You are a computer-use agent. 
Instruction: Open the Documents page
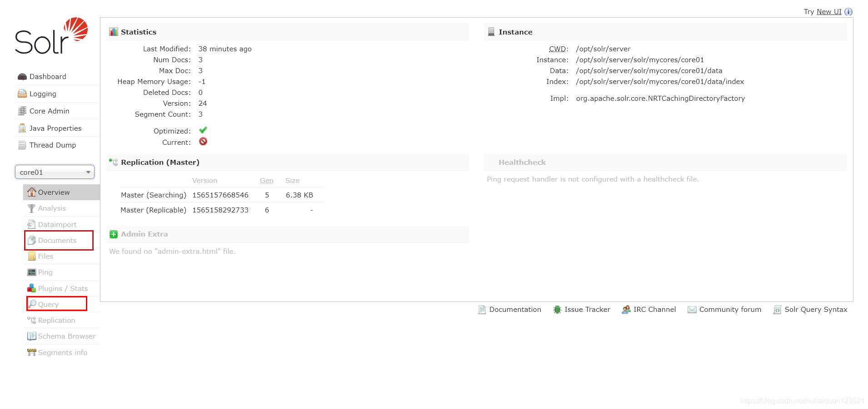[x=57, y=241]
